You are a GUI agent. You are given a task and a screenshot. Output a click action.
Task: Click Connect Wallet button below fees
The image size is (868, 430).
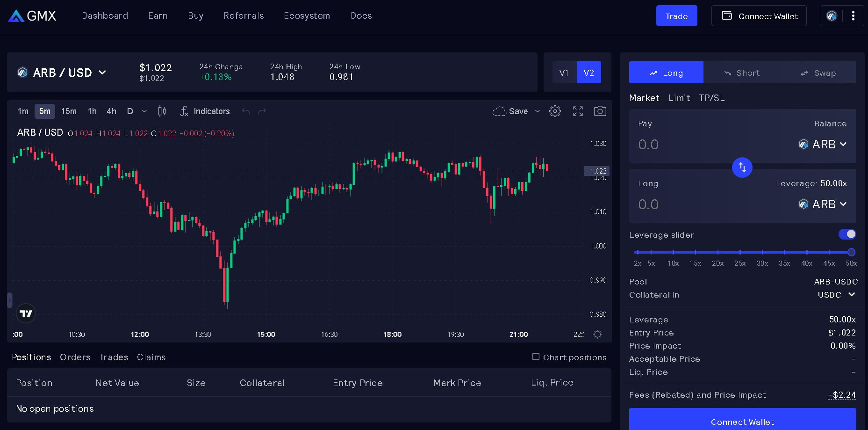tap(742, 419)
